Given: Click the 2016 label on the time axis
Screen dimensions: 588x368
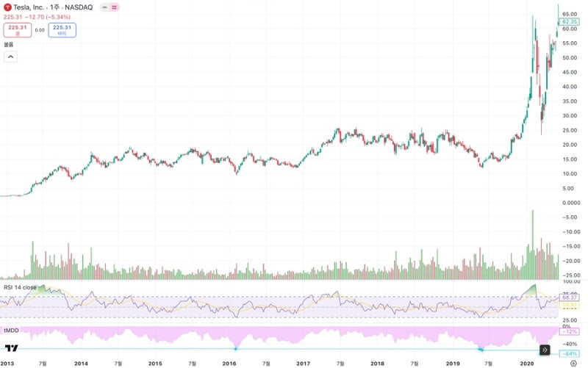Looking at the screenshot, I should tap(229, 364).
